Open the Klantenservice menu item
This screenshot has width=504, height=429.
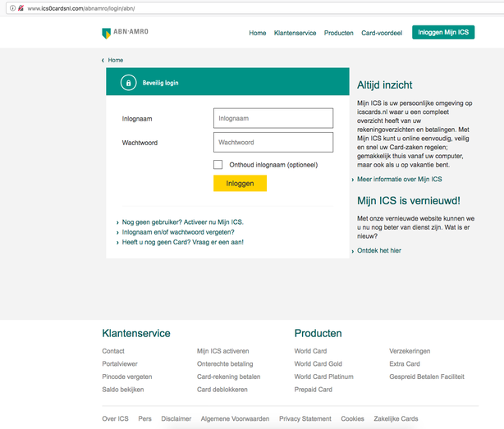pyautogui.click(x=295, y=33)
